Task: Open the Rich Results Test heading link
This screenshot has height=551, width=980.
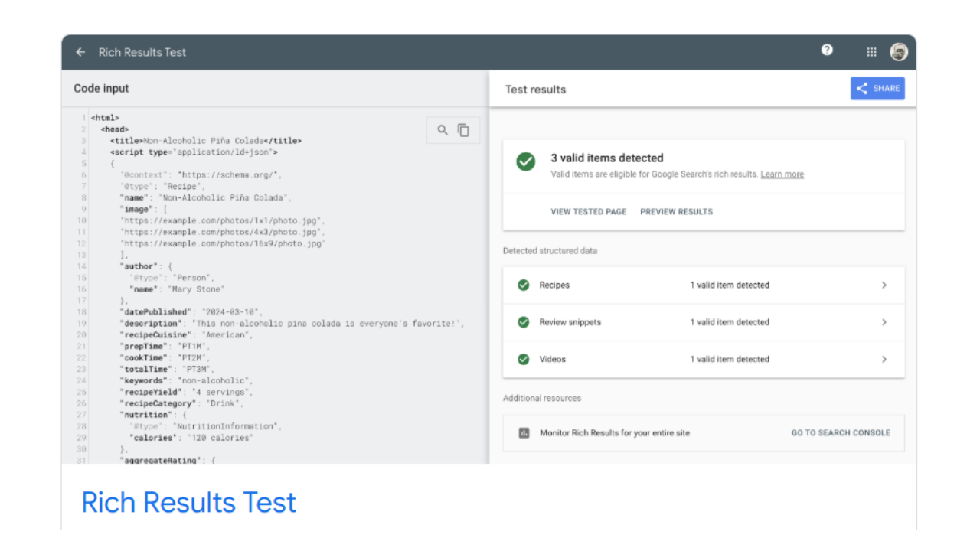Action: click(188, 503)
